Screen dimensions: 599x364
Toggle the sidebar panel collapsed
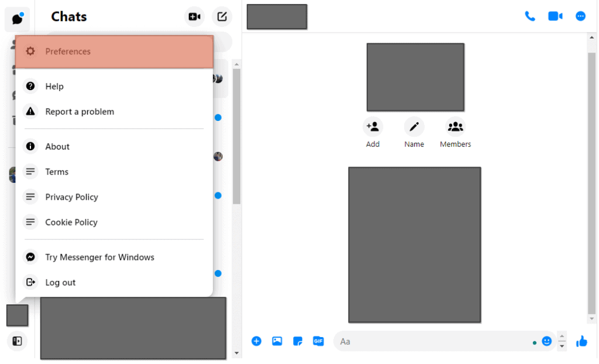[17, 341]
